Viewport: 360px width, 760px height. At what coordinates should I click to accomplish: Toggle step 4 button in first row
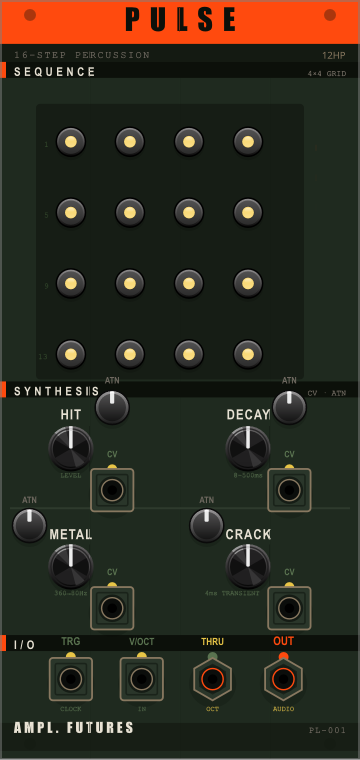coord(248,142)
